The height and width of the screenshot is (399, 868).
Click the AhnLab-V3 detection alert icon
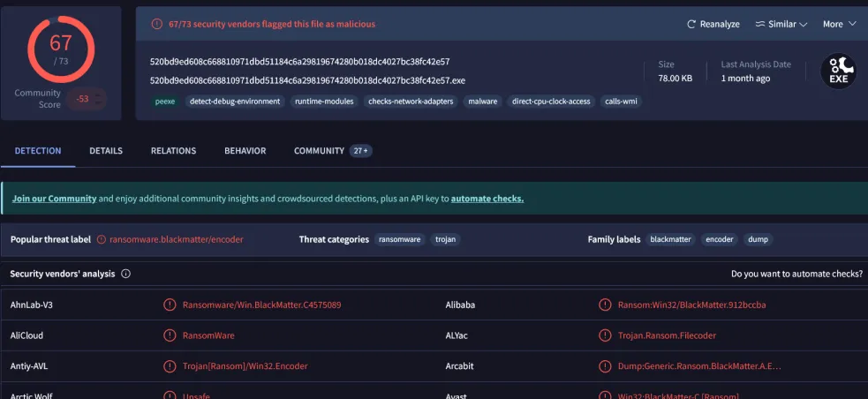[x=170, y=305]
